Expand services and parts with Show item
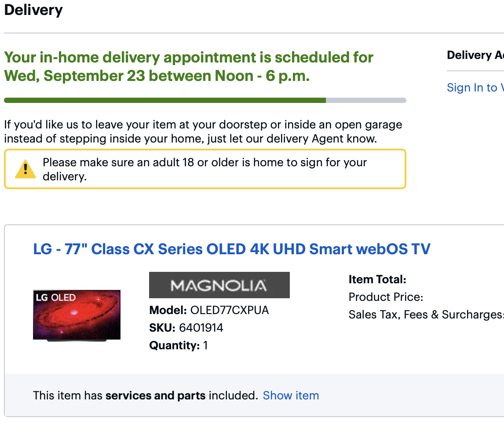The height and width of the screenshot is (439, 504). pos(291,395)
